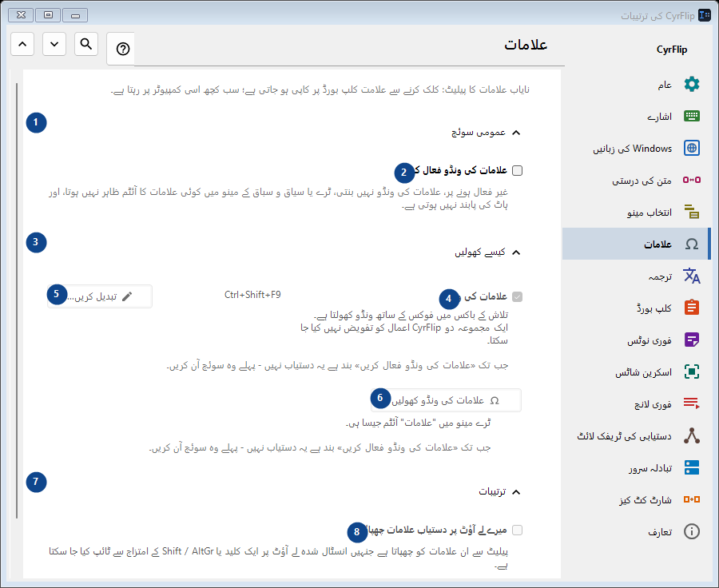Click the علامات page heading
Screen dimensions: 719x588
click(x=526, y=45)
